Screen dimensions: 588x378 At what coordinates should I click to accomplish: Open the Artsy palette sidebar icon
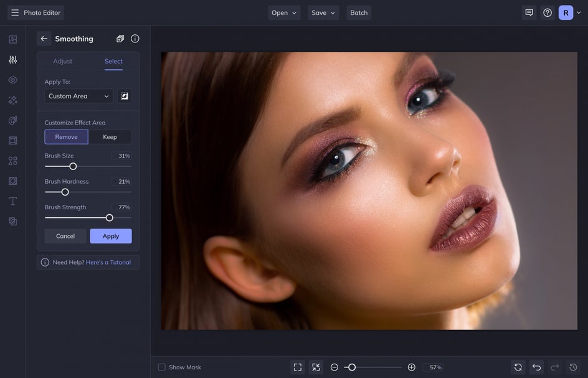(x=12, y=120)
